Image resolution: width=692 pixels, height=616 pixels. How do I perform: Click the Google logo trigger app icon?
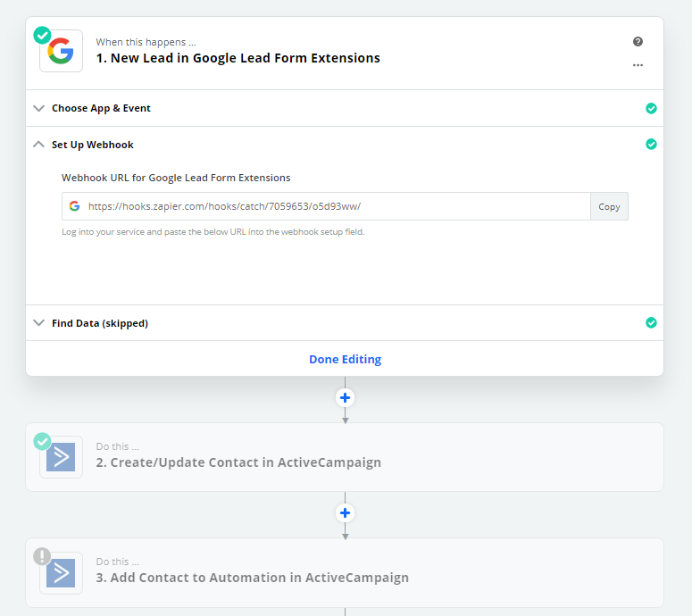coord(61,51)
